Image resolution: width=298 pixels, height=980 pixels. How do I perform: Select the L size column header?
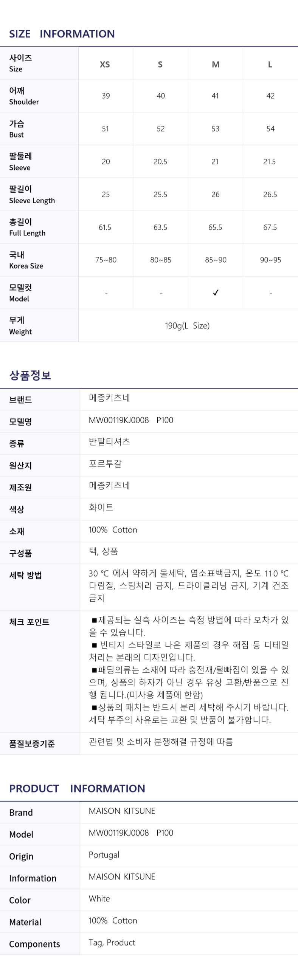[x=270, y=65]
